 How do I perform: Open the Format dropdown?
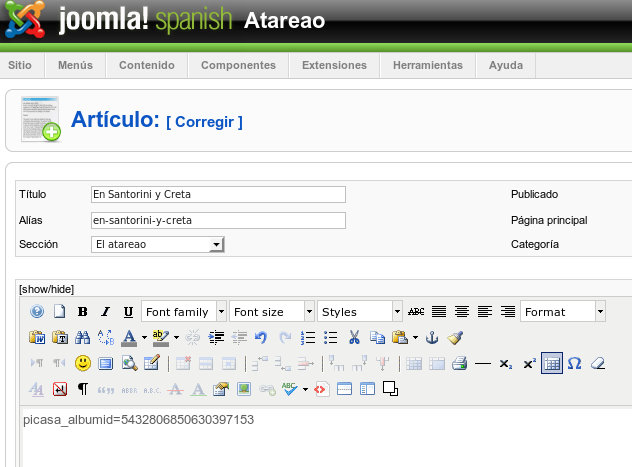pyautogui.click(x=563, y=311)
